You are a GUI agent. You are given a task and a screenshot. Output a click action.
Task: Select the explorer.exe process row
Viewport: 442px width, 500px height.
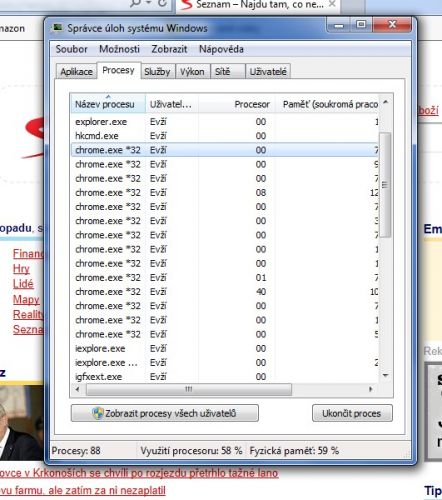coord(225,122)
